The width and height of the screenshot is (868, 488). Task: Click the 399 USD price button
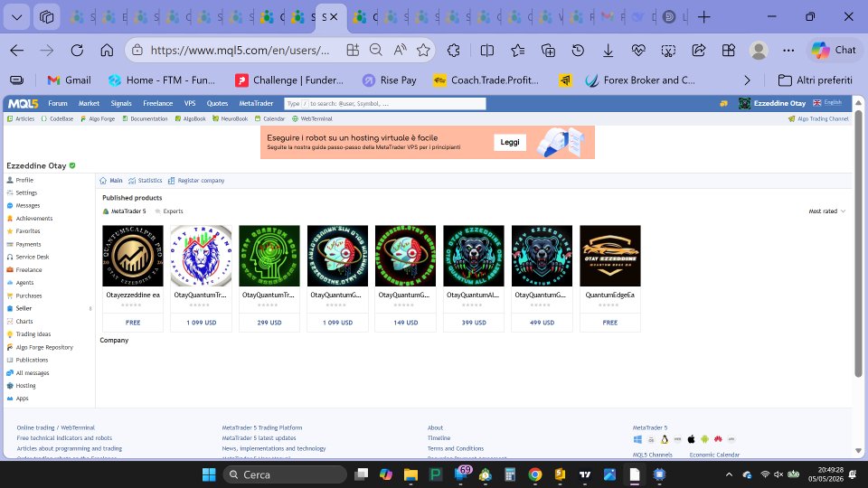pos(474,322)
